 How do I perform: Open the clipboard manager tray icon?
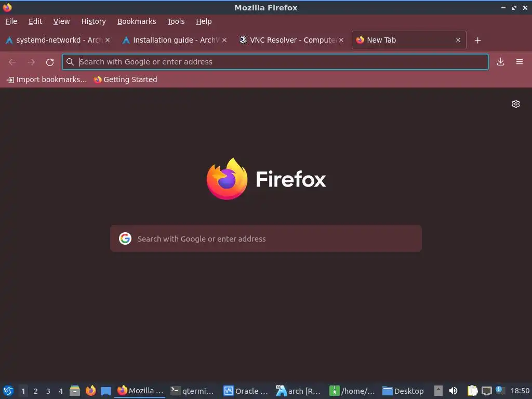pyautogui.click(x=472, y=391)
